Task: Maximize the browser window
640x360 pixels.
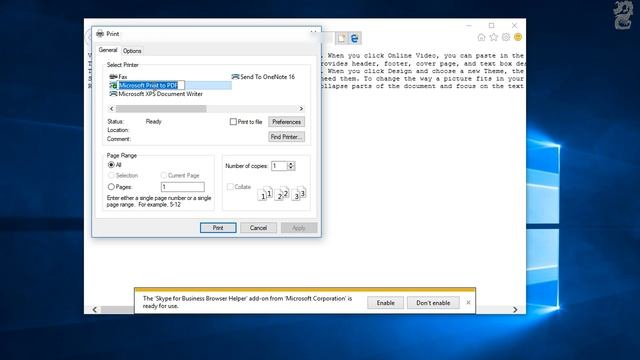Action: (491, 25)
